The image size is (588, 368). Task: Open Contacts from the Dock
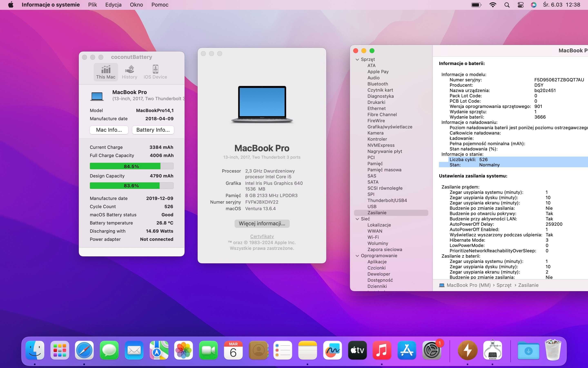click(x=258, y=350)
